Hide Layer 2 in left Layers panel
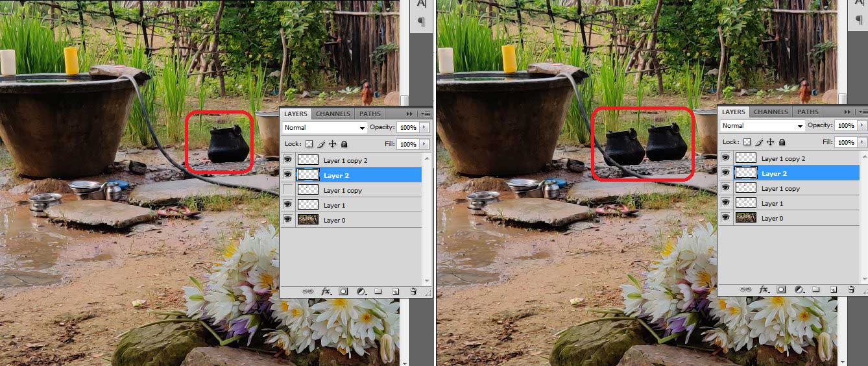This screenshot has height=366, width=868. (288, 175)
